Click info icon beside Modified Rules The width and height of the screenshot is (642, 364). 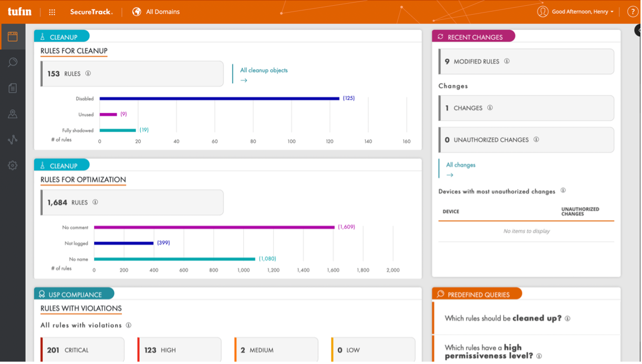507,61
